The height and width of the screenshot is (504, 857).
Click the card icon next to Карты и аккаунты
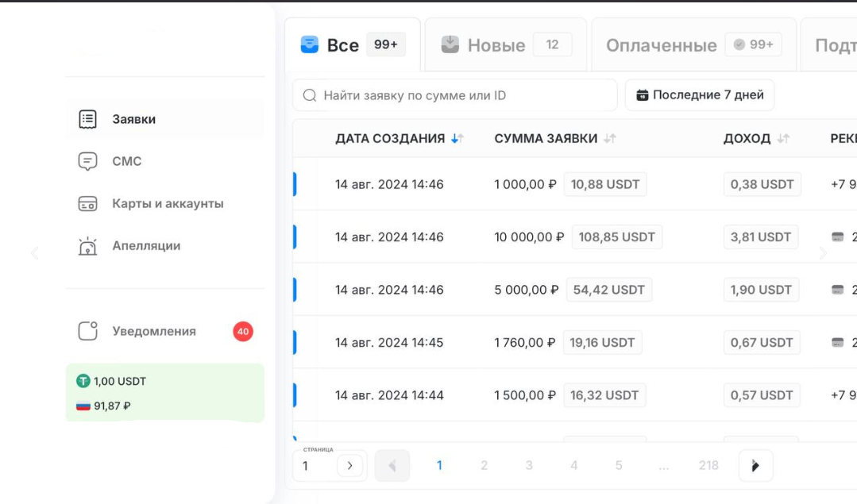point(87,204)
